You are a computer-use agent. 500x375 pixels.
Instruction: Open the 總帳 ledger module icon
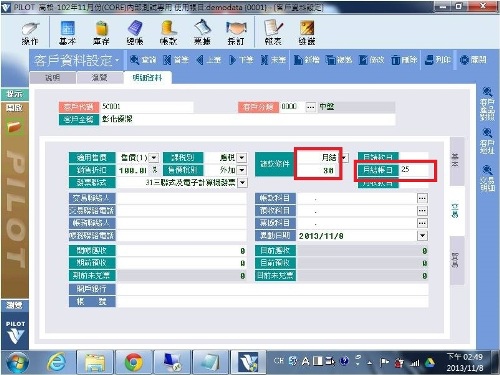135,33
